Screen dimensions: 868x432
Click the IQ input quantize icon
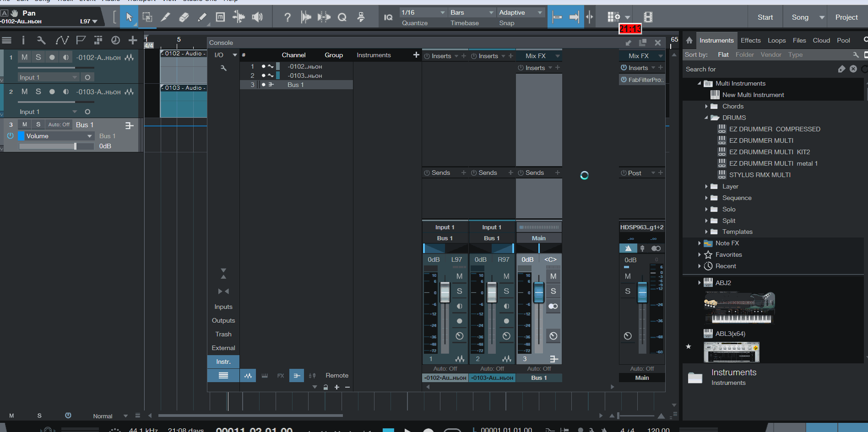tap(388, 17)
